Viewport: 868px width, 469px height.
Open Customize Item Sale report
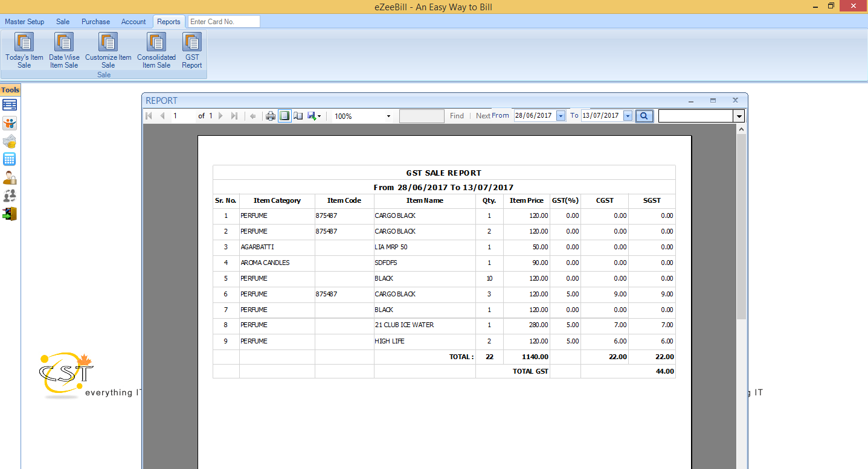coord(108,51)
